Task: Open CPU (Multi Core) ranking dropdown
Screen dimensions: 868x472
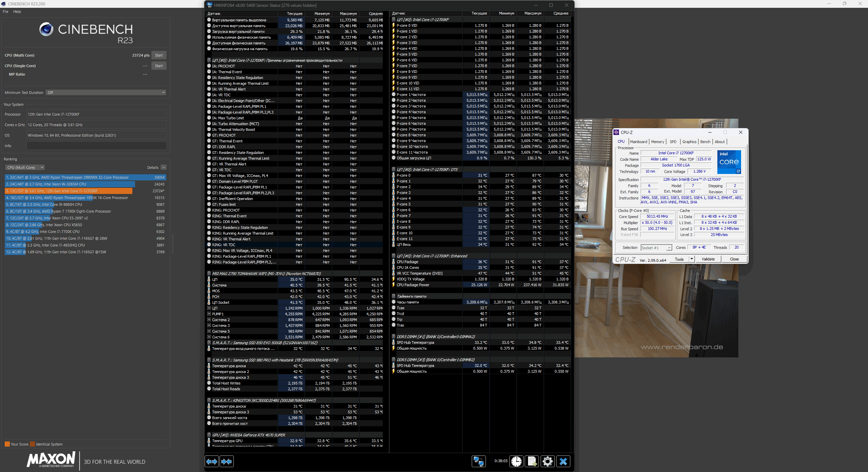Action: (x=25, y=168)
